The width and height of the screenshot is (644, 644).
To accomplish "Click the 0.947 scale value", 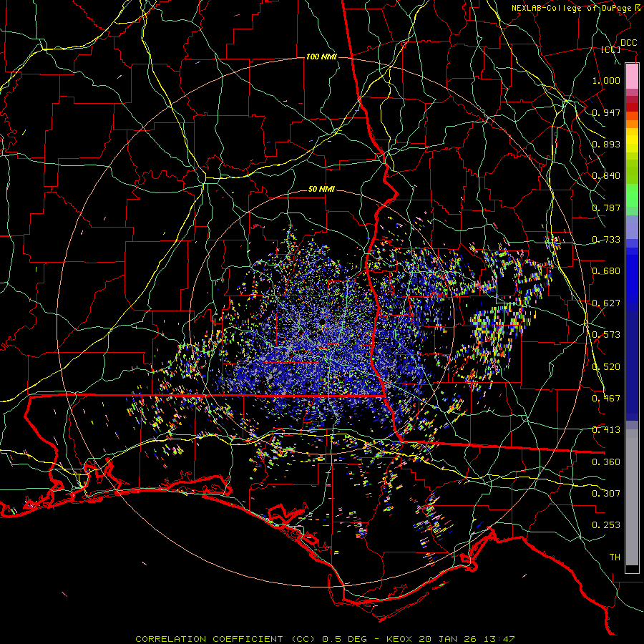I will pos(606,112).
